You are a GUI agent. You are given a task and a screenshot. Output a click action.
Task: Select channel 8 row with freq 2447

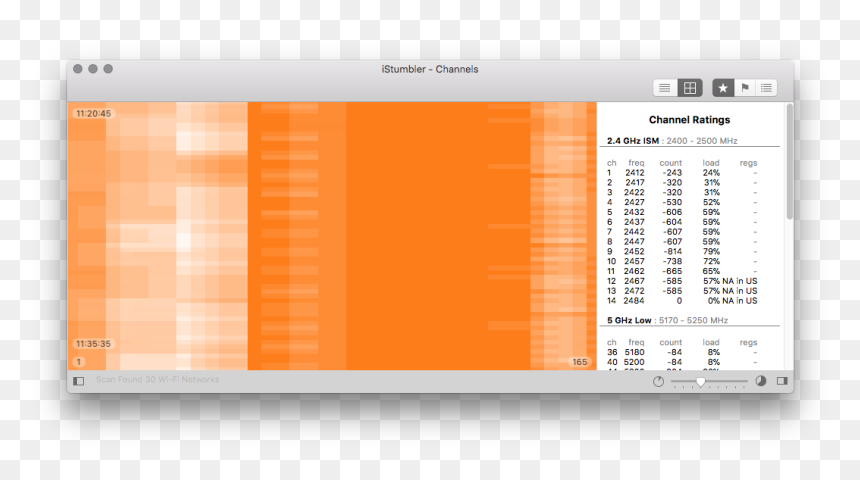click(682, 242)
